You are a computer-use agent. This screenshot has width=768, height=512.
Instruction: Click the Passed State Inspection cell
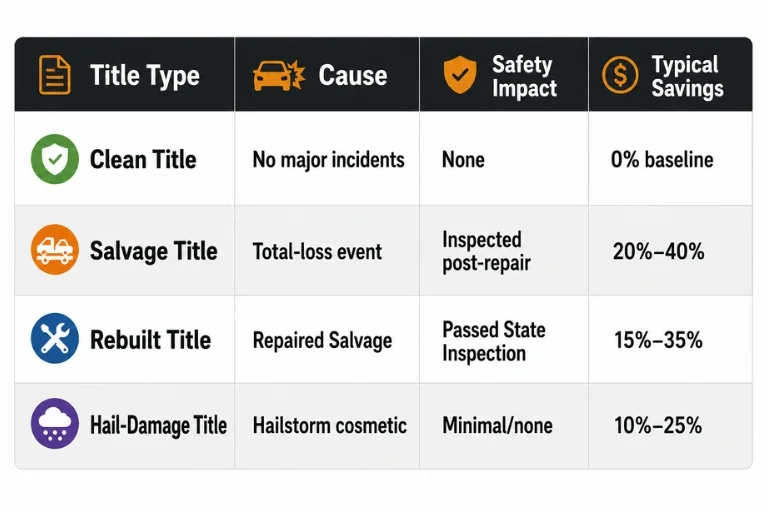click(494, 341)
